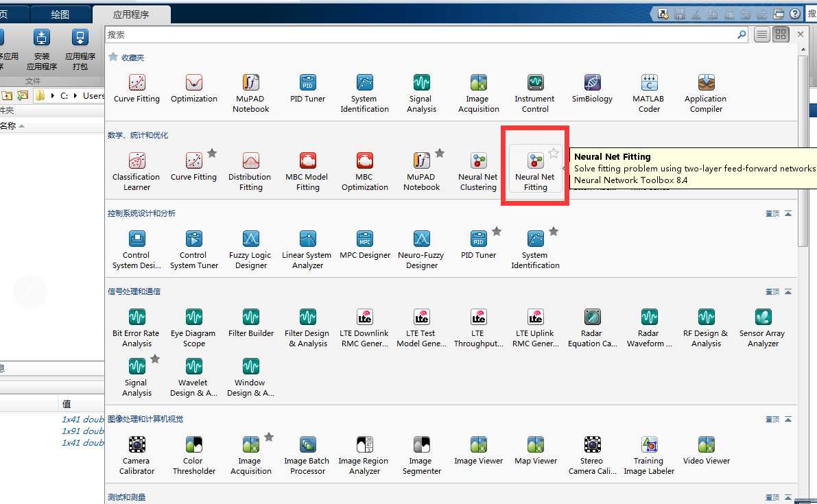Screen dimensions: 817x504
Task: Launch Fuzzy Logic Designer app
Action: point(250,250)
